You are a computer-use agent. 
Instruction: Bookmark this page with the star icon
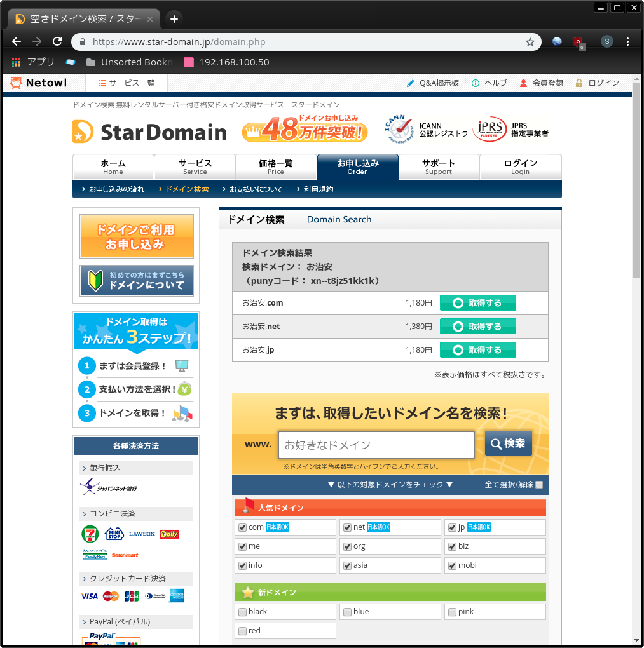(530, 42)
